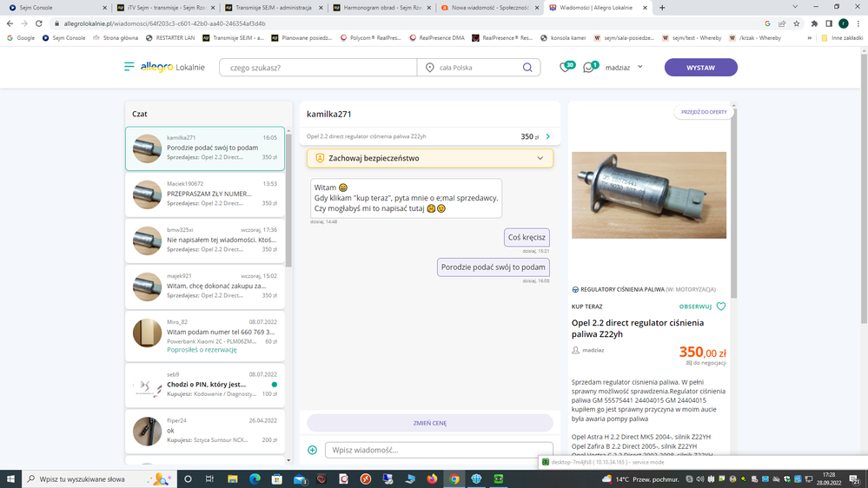The height and width of the screenshot is (488, 868).
Task: Open chat with Maciek190672
Action: tap(205, 195)
